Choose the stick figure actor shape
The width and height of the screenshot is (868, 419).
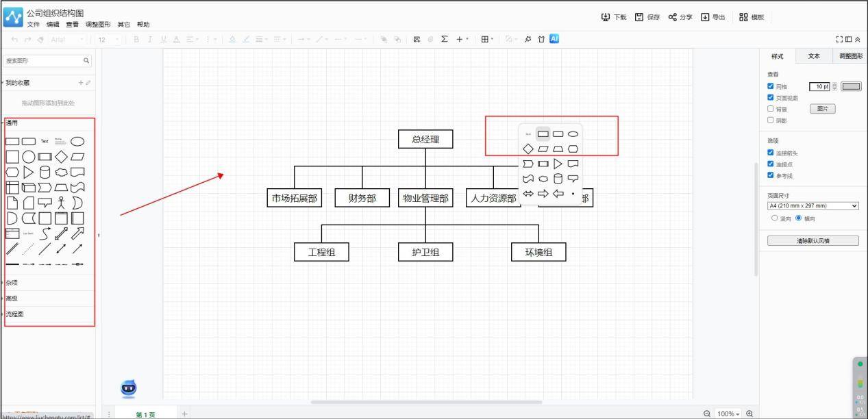pos(62,202)
